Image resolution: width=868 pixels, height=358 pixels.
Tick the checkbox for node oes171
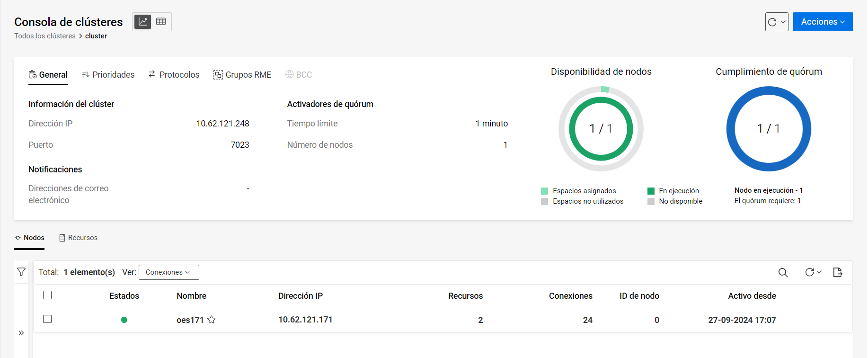[47, 319]
